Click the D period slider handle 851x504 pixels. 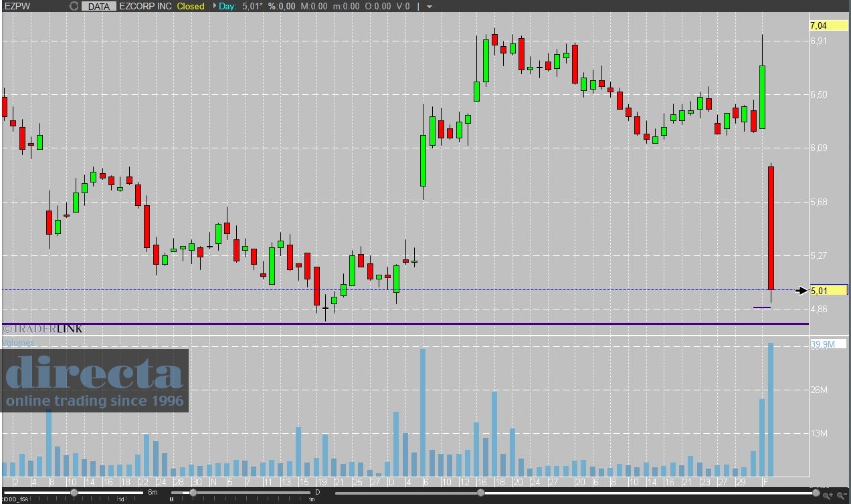point(193,493)
